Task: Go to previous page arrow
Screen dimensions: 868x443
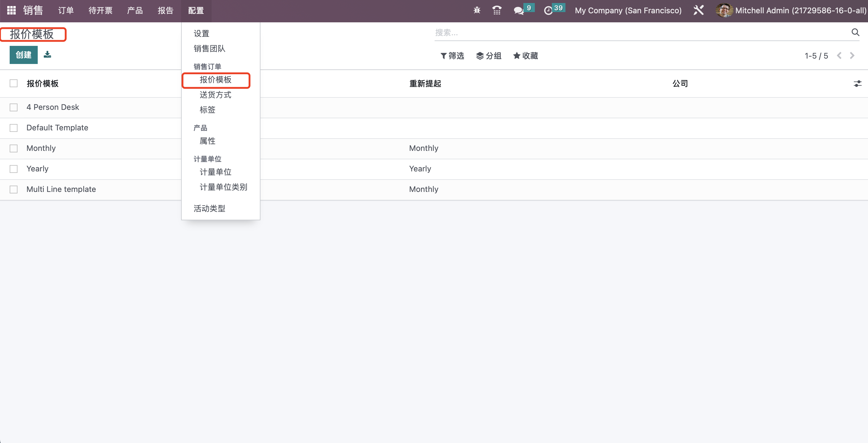Action: (x=839, y=56)
